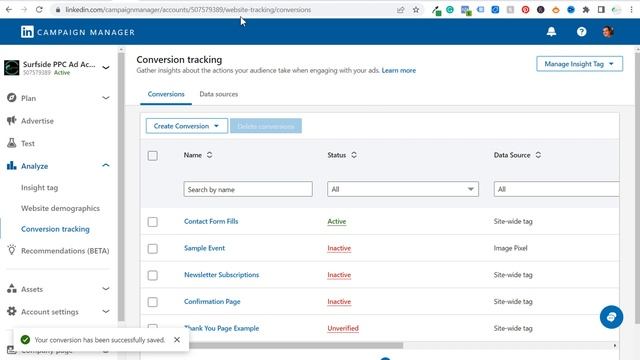
Task: Check the Contact Form Fills row
Action: [153, 222]
